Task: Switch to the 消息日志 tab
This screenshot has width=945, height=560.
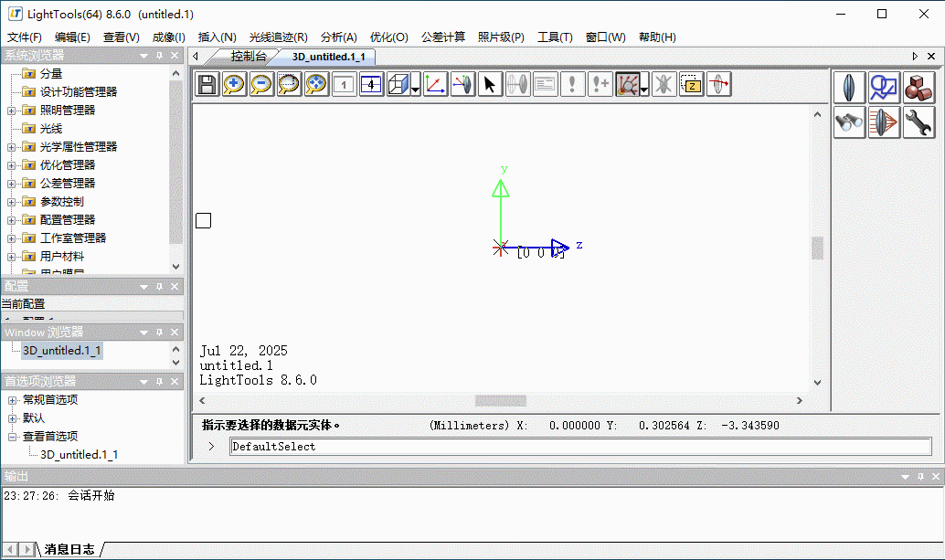Action: [69, 549]
